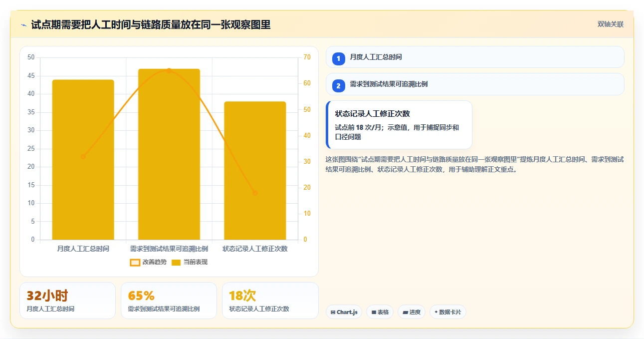Click the trend line peak point at 65
The width and height of the screenshot is (644, 339).
click(169, 70)
